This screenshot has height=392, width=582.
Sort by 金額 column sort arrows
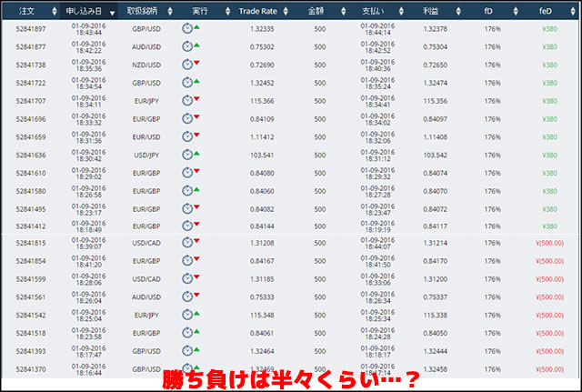pos(344,12)
